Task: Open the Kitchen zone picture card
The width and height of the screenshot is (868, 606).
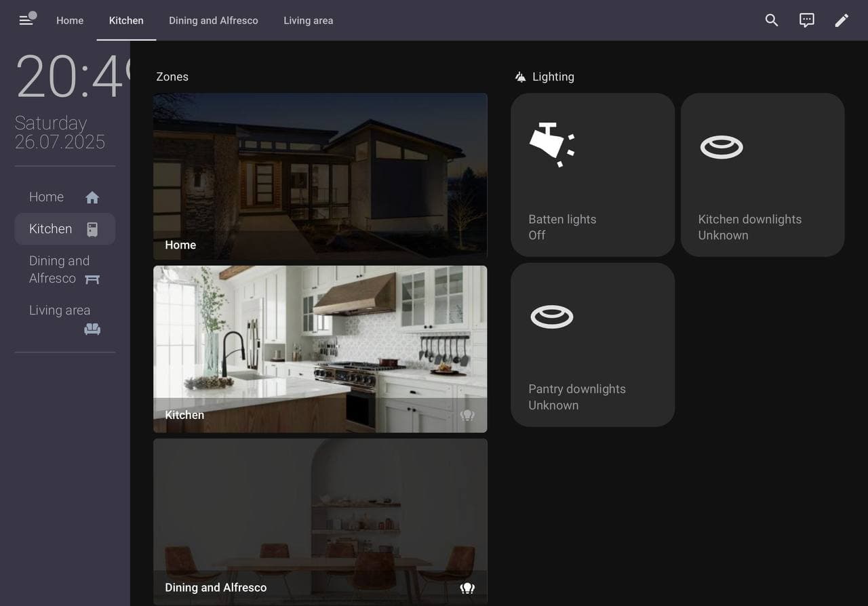Action: (x=320, y=349)
